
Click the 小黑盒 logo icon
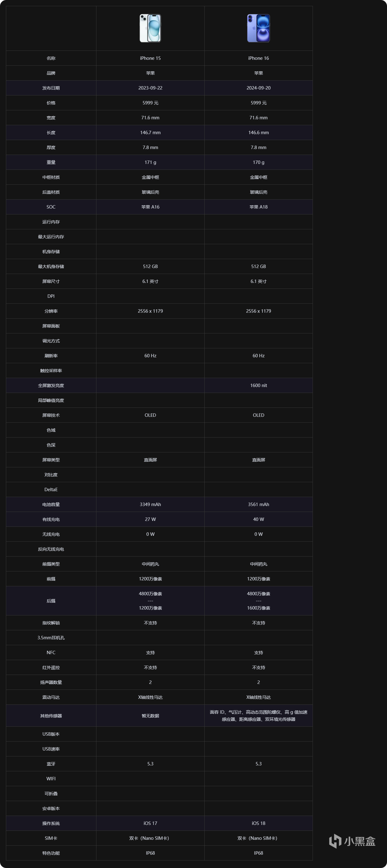pyautogui.click(x=335, y=841)
